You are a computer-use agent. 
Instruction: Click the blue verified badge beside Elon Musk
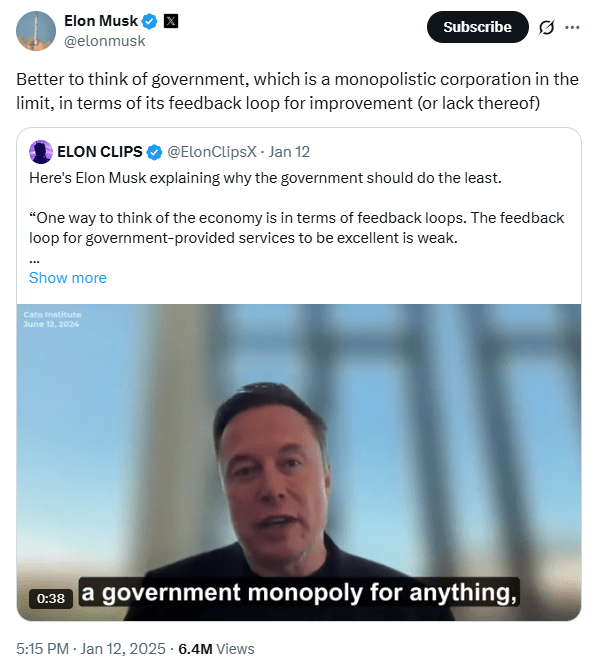149,21
